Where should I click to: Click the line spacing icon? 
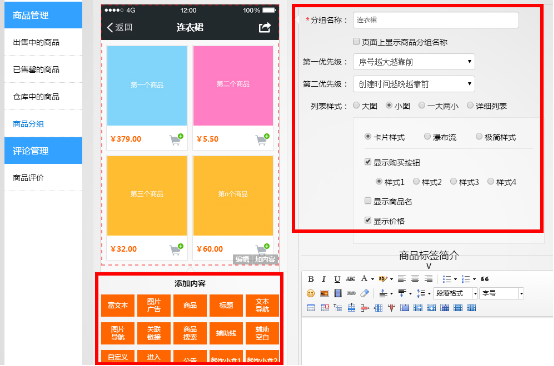point(420,293)
